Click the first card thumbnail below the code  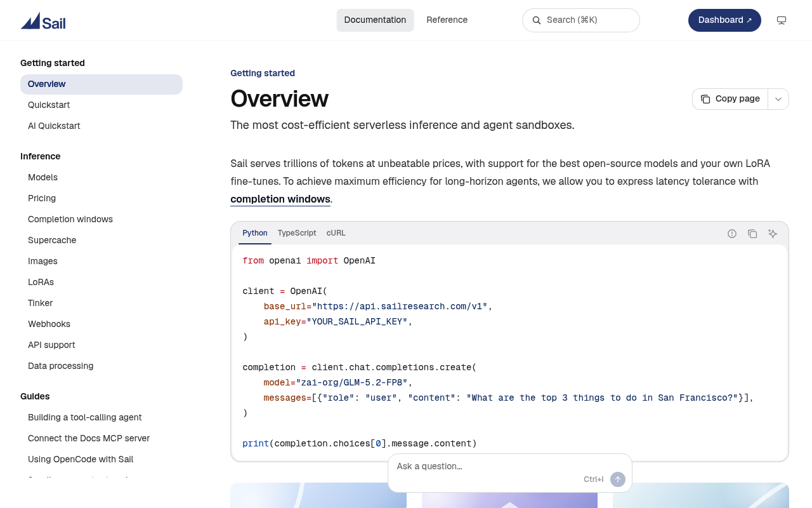click(318, 495)
